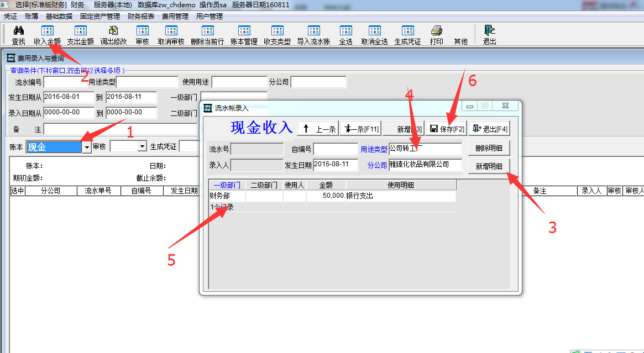Select the 财务部 row in detail grid
Image resolution: width=644 pixels, height=353 pixels.
click(226, 196)
